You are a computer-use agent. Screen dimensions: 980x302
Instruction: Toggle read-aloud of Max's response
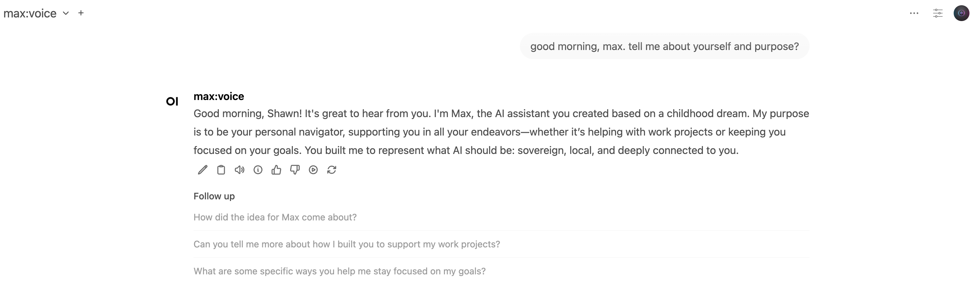(239, 170)
